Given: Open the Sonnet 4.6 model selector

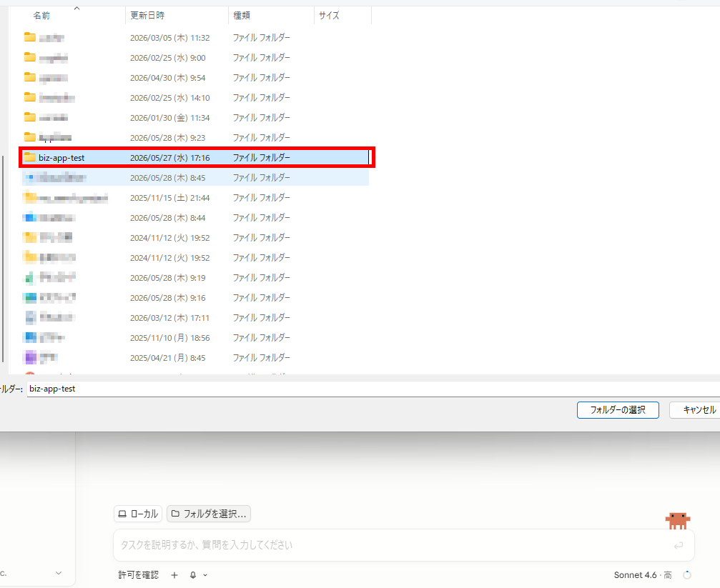Looking at the screenshot, I should [642, 574].
